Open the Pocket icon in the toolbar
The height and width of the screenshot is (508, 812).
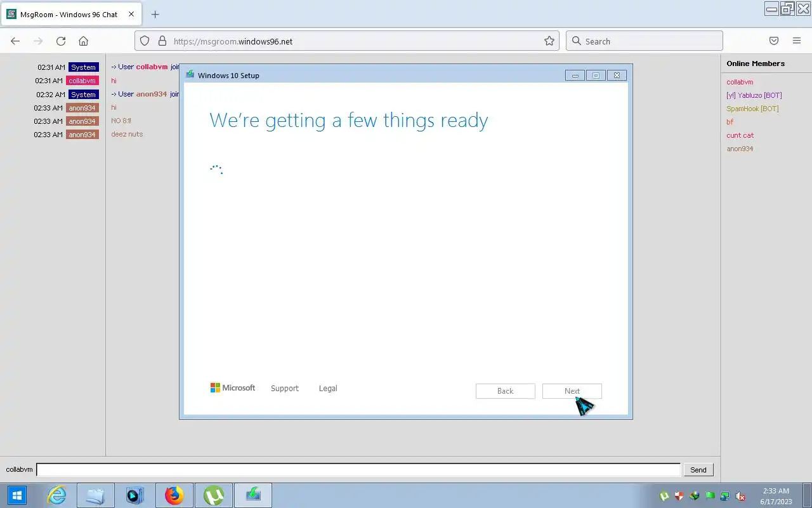[x=774, y=41]
